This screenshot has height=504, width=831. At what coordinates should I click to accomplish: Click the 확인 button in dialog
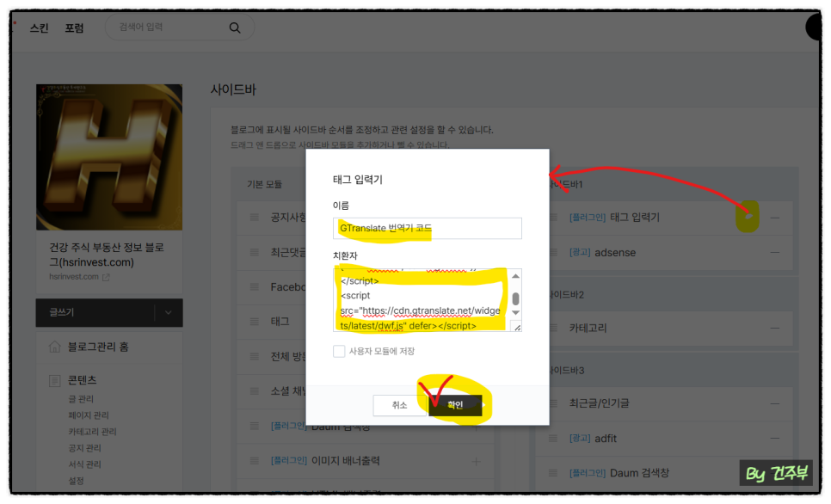455,405
